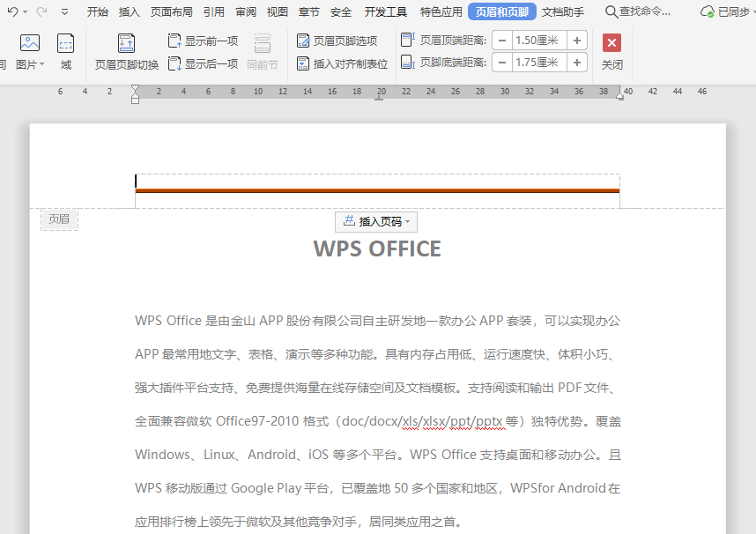
Task: Click the 页眉顶端距离 icon
Action: 407,40
